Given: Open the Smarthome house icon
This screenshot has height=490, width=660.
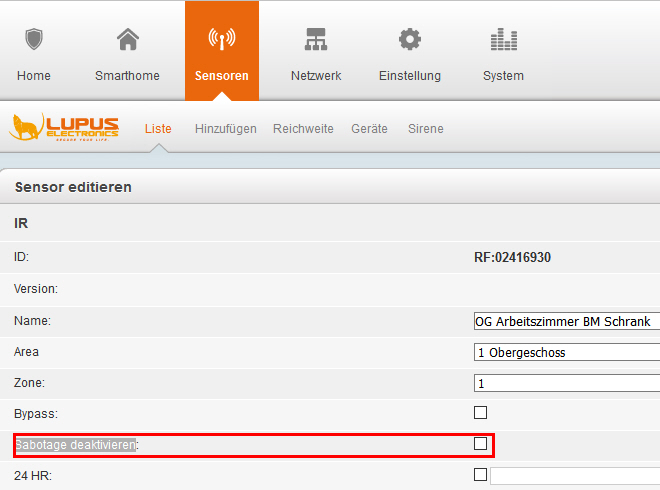Looking at the screenshot, I should [x=127, y=40].
